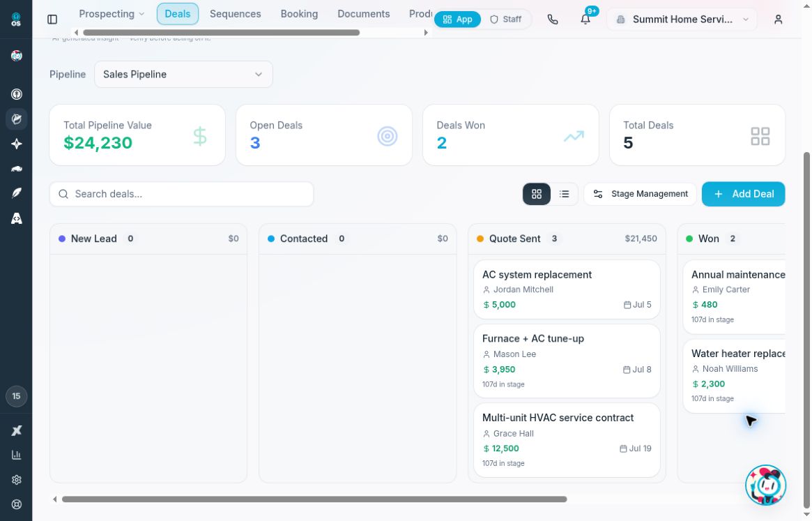Open the round avatar icon atop sidebar
812x521 pixels.
click(17, 56)
